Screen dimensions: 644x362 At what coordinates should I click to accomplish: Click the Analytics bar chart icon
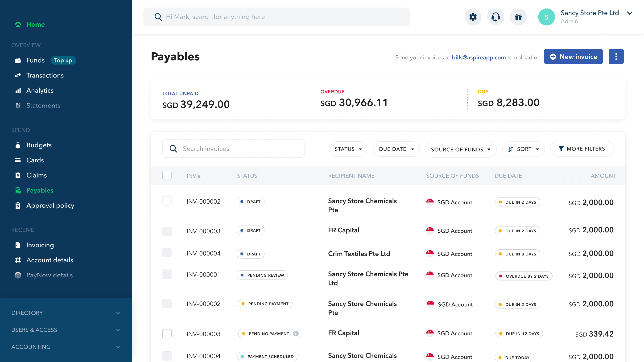tap(18, 90)
